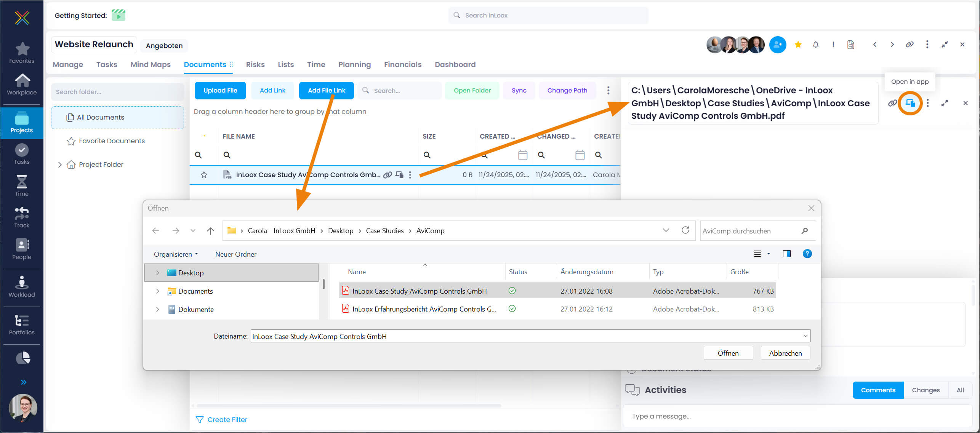Expand Project Folder tree node

point(59,165)
